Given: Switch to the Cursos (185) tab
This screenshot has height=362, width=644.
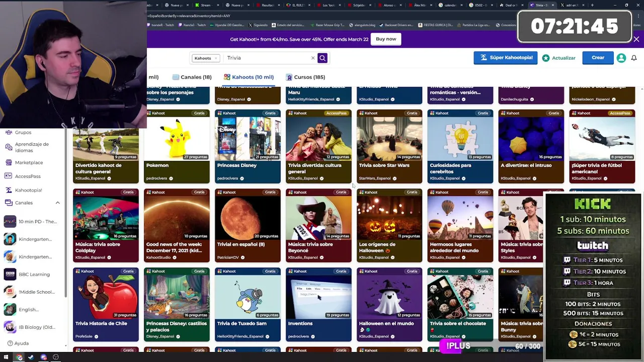Looking at the screenshot, I should (305, 77).
